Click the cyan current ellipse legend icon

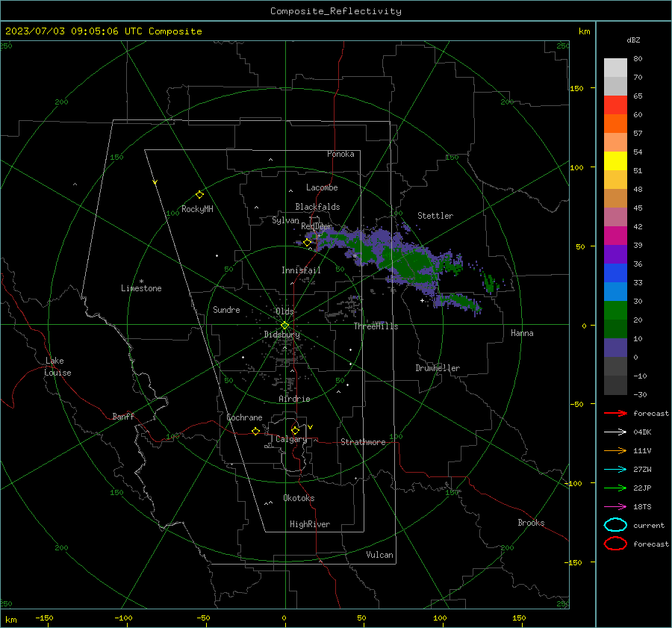point(615,525)
